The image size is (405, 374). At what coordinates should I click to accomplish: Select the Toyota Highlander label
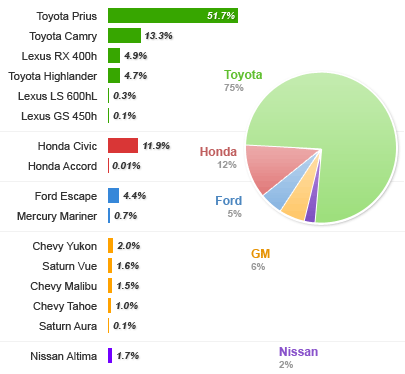click(53, 76)
